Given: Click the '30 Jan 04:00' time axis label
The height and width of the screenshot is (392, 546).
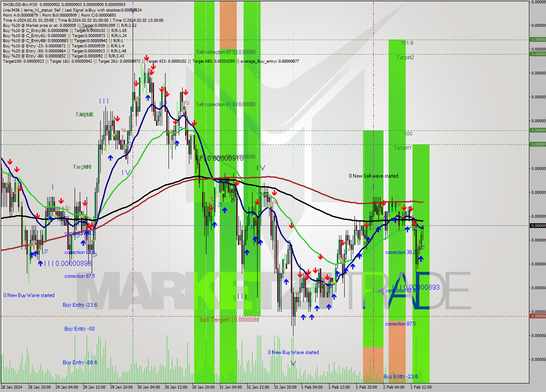Looking at the screenshot, I should (x=149, y=387).
